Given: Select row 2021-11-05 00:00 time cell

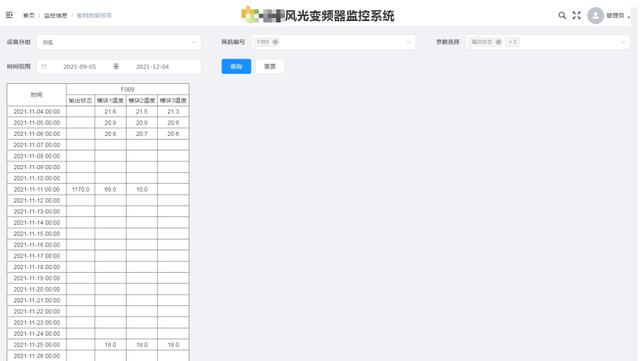Looking at the screenshot, I should coord(37,123).
